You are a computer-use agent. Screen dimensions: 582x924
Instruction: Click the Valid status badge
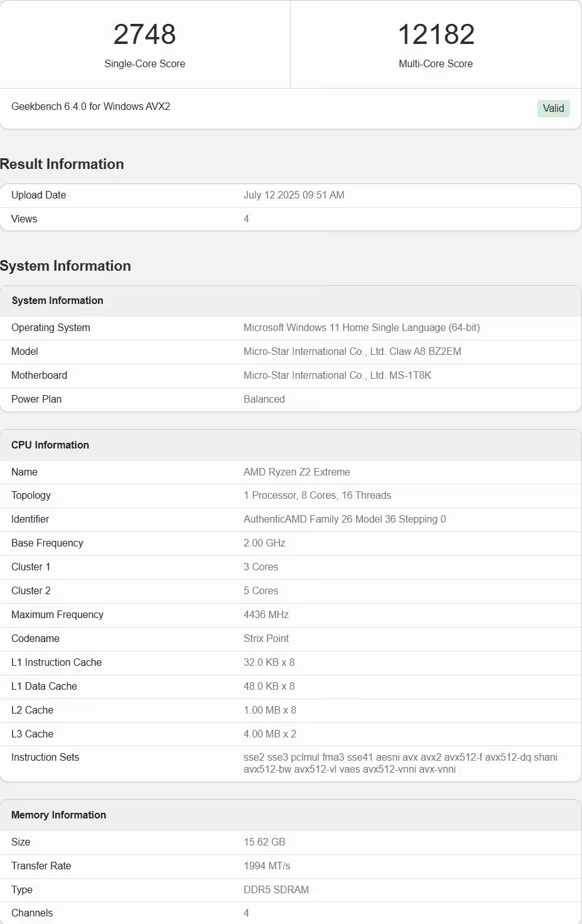coord(553,108)
